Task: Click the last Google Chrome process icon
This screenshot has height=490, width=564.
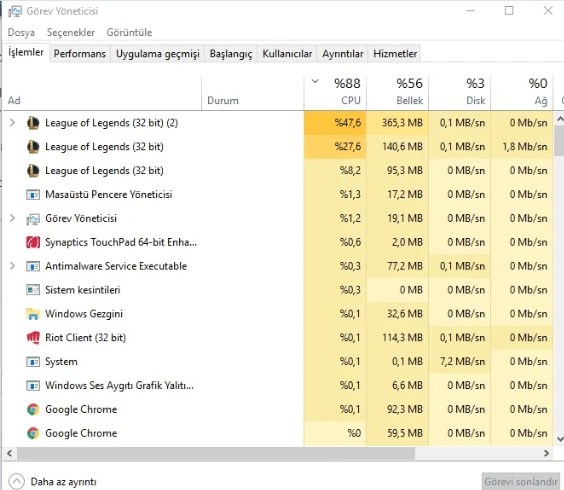Action: pos(33,433)
